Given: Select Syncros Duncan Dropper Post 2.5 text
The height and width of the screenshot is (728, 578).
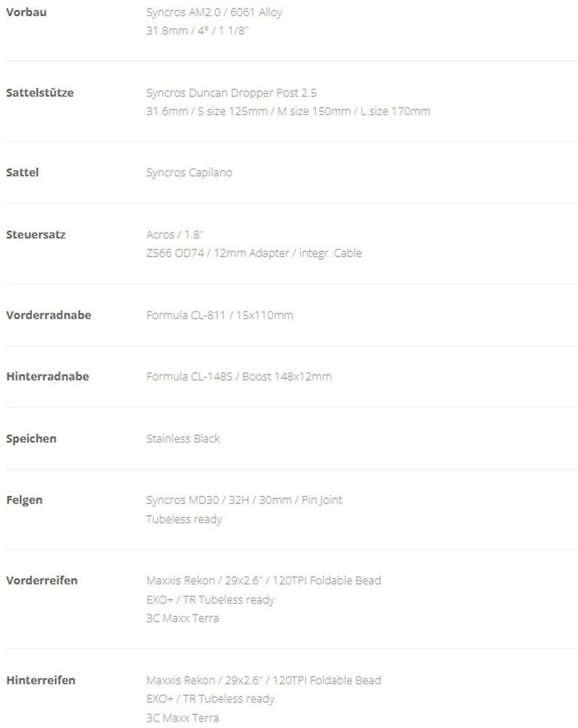Looking at the screenshot, I should [231, 92].
